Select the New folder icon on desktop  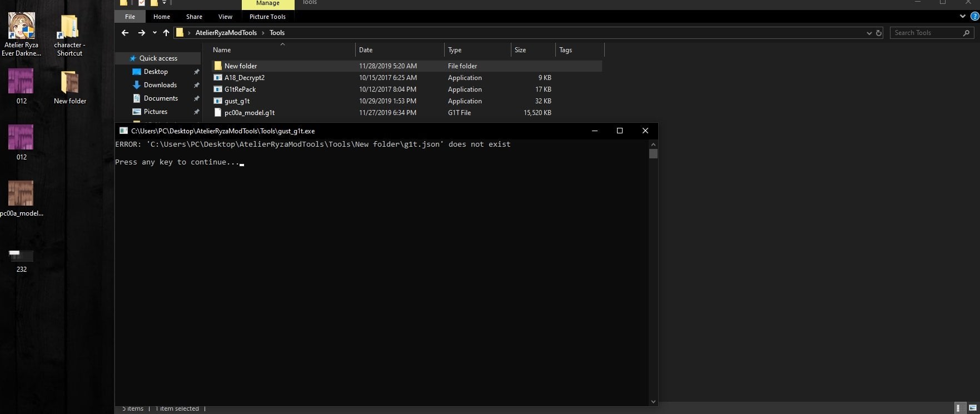[x=69, y=87]
